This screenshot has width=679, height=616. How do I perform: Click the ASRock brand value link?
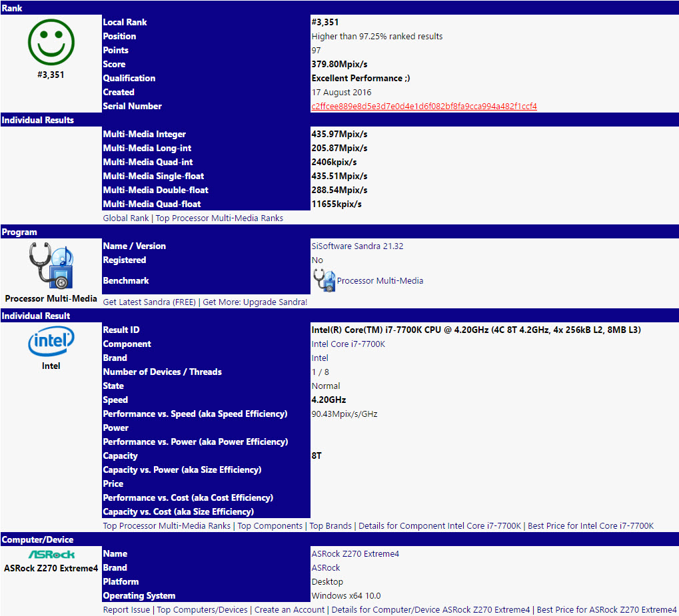point(326,567)
